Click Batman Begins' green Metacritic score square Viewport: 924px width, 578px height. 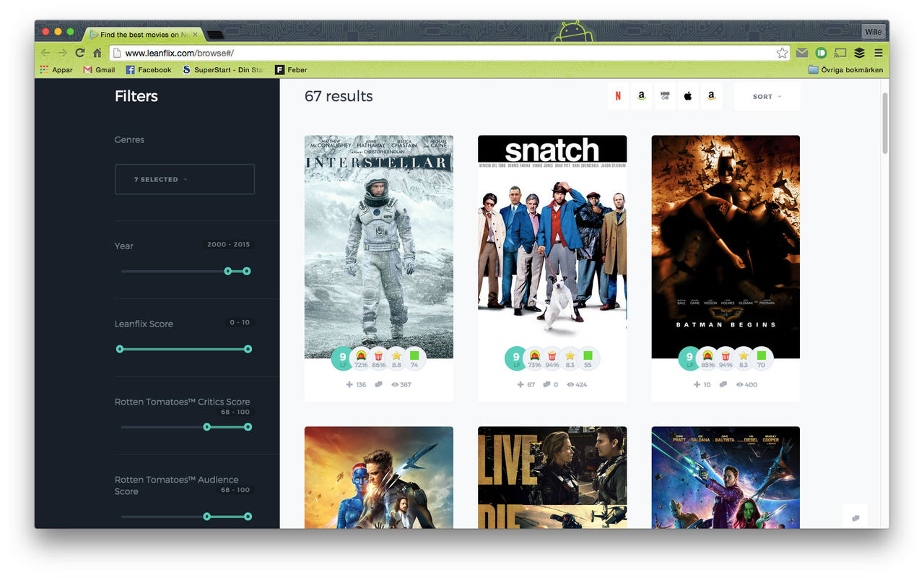coord(761,355)
